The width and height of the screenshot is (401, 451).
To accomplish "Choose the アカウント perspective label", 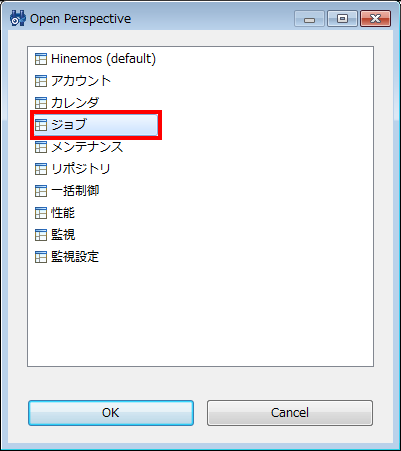I will (81, 81).
